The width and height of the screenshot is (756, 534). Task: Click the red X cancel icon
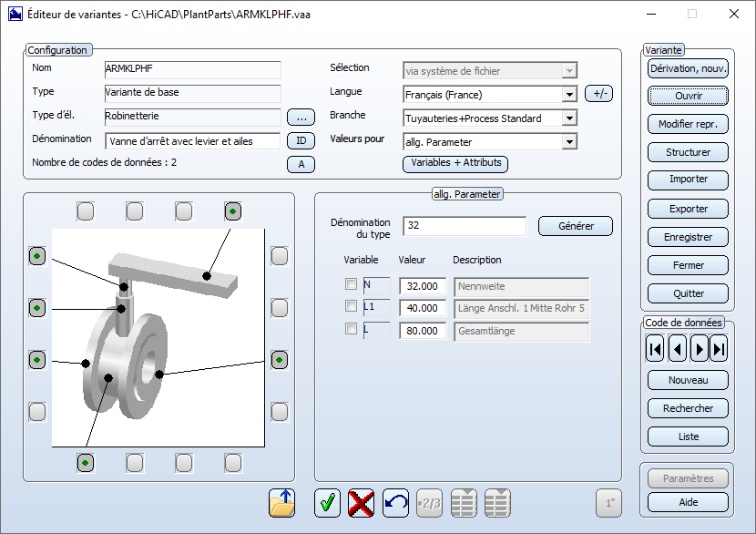tap(362, 503)
